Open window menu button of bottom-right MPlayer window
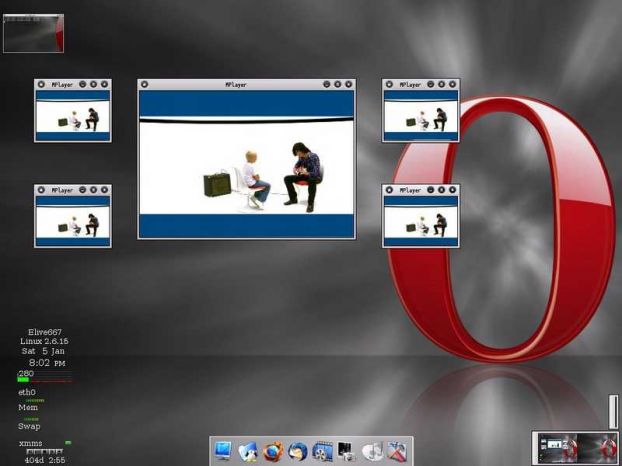Viewport: 622px width, 466px height. pos(389,190)
